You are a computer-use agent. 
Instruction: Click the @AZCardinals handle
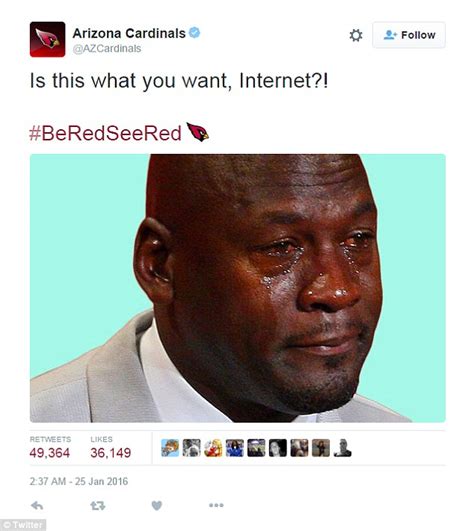click(x=107, y=49)
